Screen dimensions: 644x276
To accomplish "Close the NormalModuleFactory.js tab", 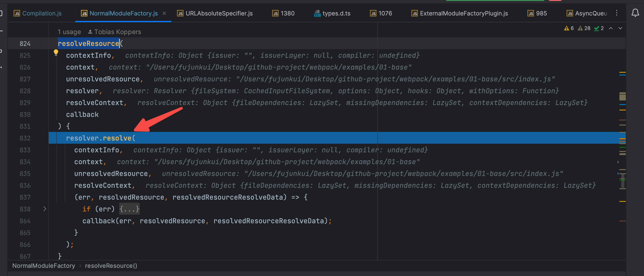I will pyautogui.click(x=164, y=13).
